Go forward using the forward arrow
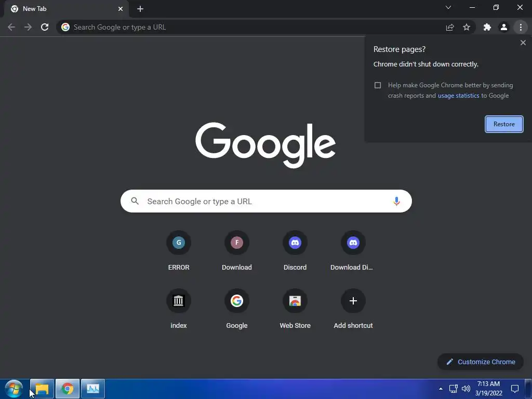This screenshot has width=532, height=399. click(x=28, y=27)
